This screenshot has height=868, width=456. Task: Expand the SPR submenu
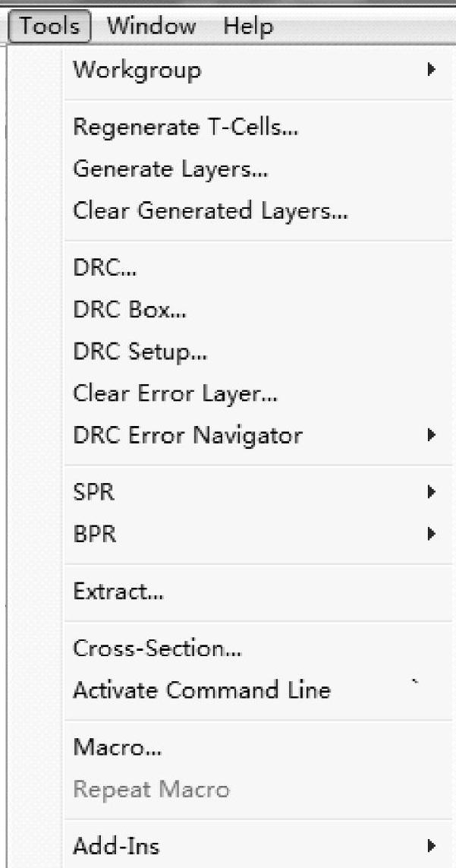94,492
